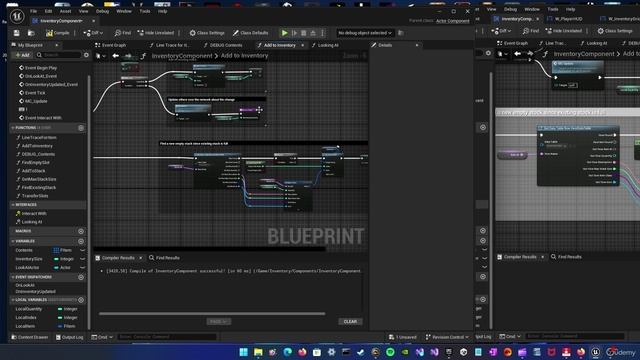This screenshot has width=640, height=360.
Task: Click the eject button in play controls
Action: tap(313, 33)
